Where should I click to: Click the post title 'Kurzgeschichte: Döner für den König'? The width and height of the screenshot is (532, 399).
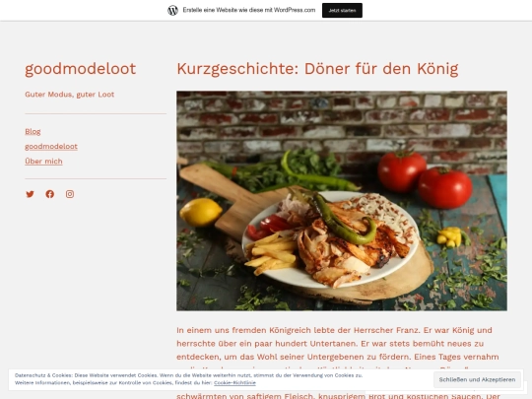[x=317, y=69]
